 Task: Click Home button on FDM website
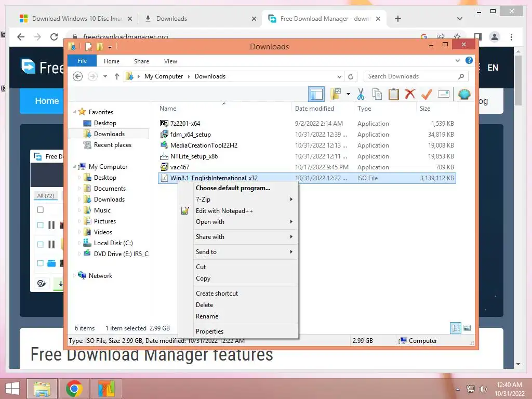46,101
